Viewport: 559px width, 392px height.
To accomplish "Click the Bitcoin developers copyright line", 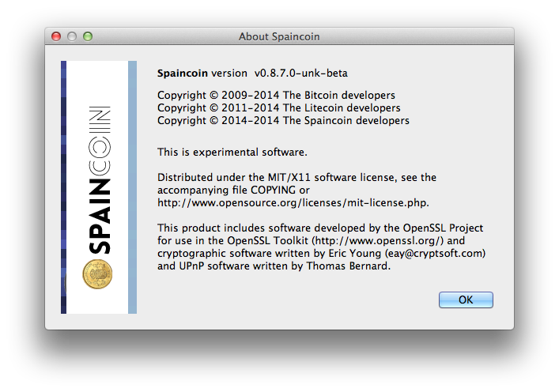I will 276,95.
